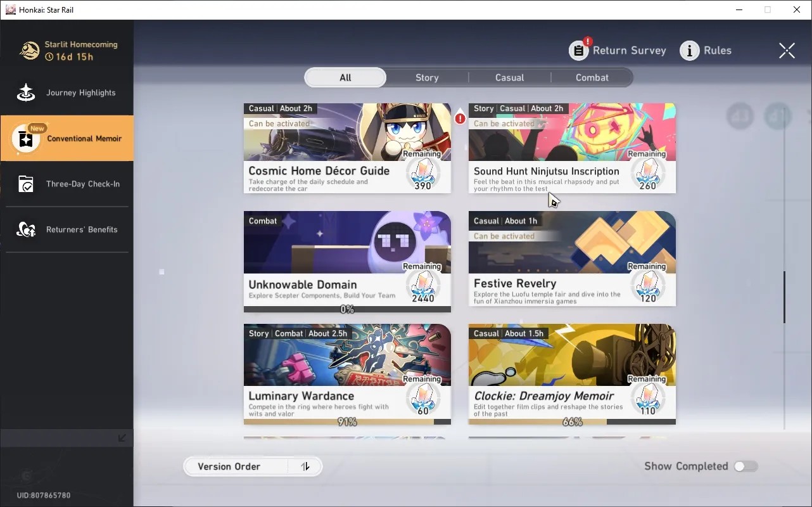
Task: Open the Rules info icon
Action: (690, 51)
